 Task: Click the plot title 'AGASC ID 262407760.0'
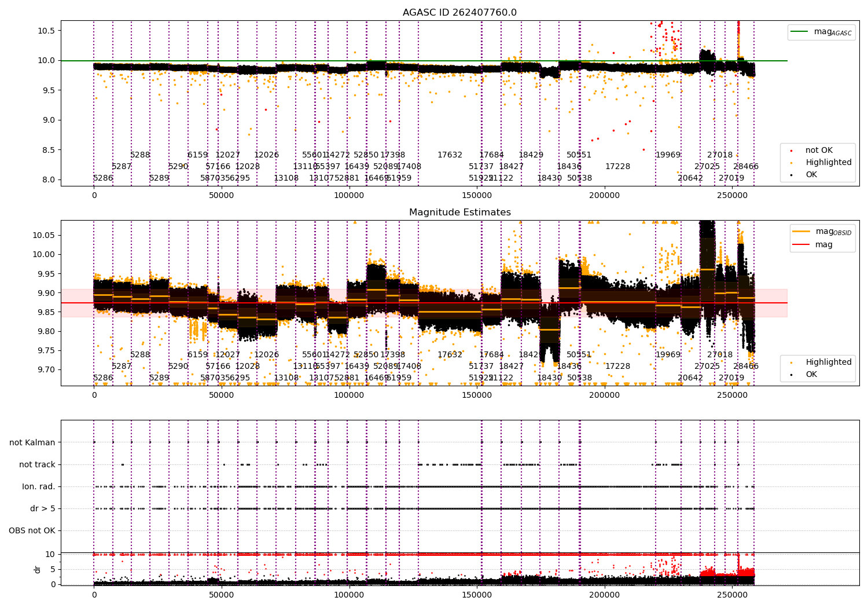(460, 13)
